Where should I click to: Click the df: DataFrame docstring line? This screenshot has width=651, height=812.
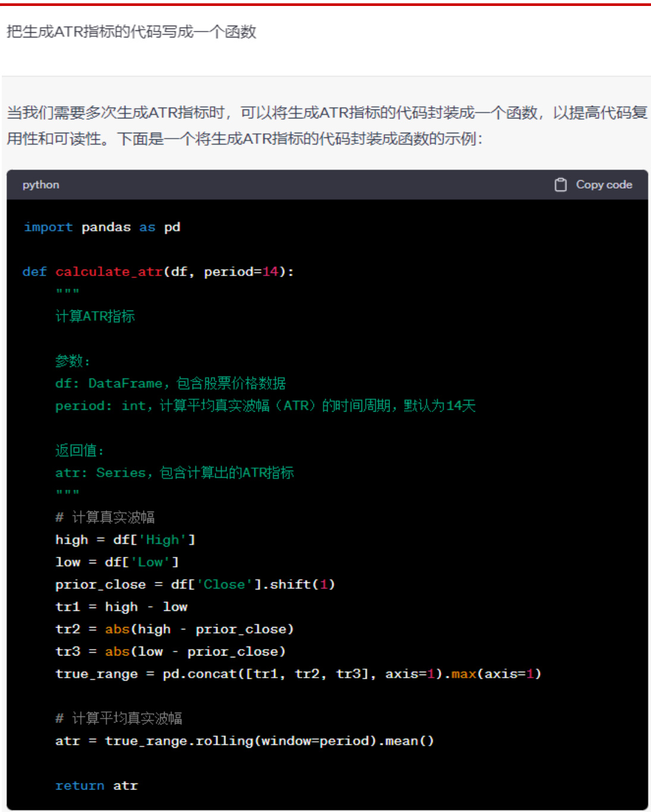coord(170,384)
